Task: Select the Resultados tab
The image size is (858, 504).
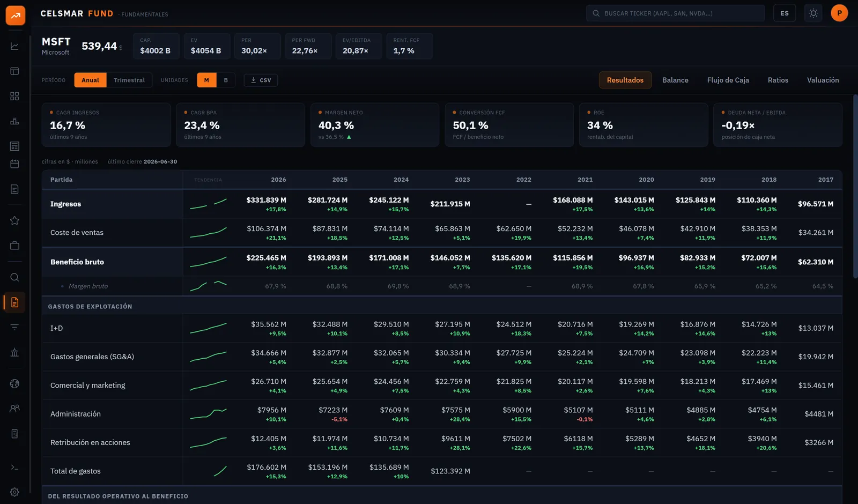Action: pos(625,80)
